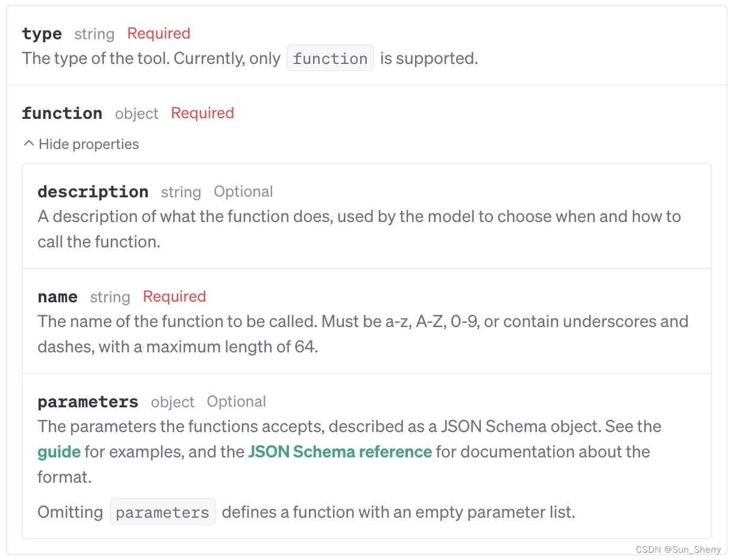The width and height of the screenshot is (730, 560).
Task: Click the inline parameters code tag
Action: (x=162, y=512)
